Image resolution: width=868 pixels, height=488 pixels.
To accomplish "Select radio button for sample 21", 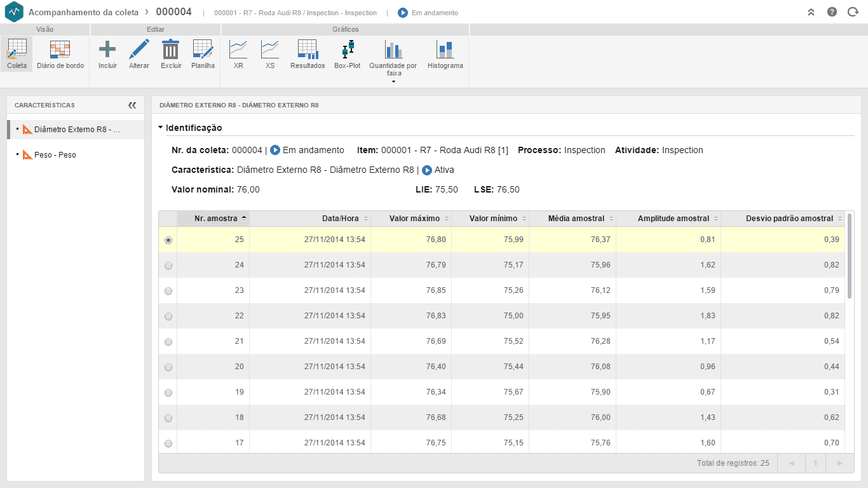I will point(168,342).
